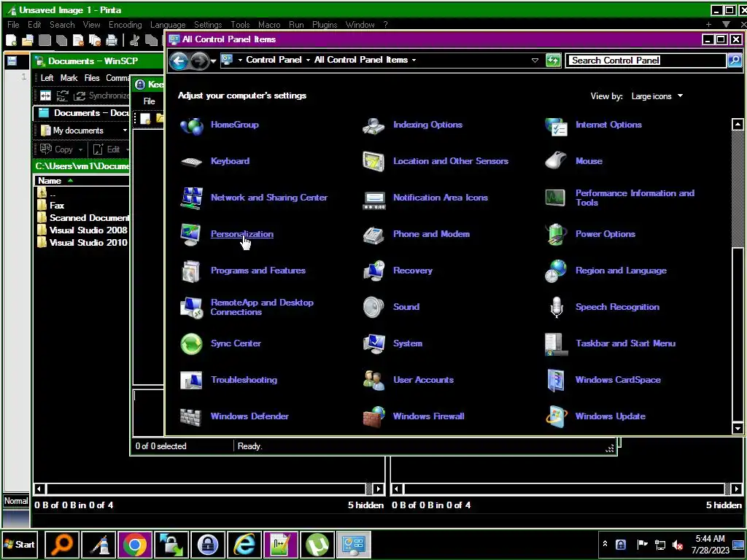The image size is (747, 560).
Task: Open uTorrent from the taskbar
Action: (x=317, y=545)
